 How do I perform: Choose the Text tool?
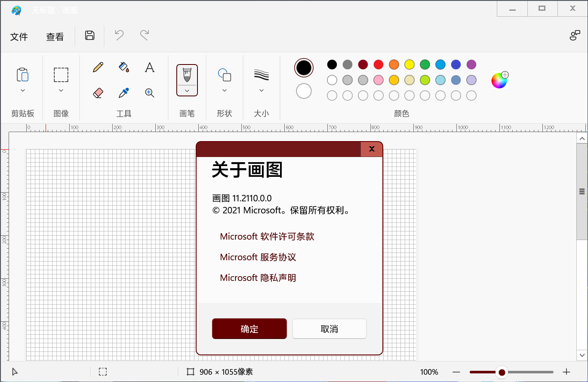coord(149,67)
